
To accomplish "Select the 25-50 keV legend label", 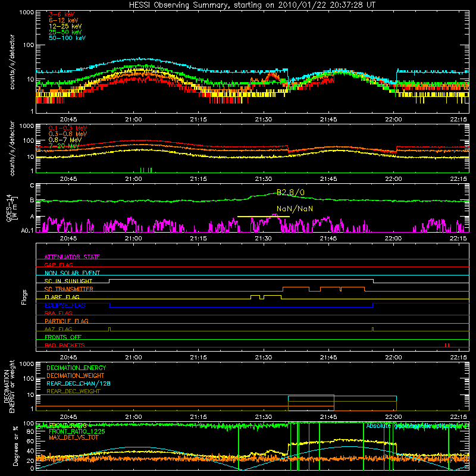I will click(x=65, y=32).
